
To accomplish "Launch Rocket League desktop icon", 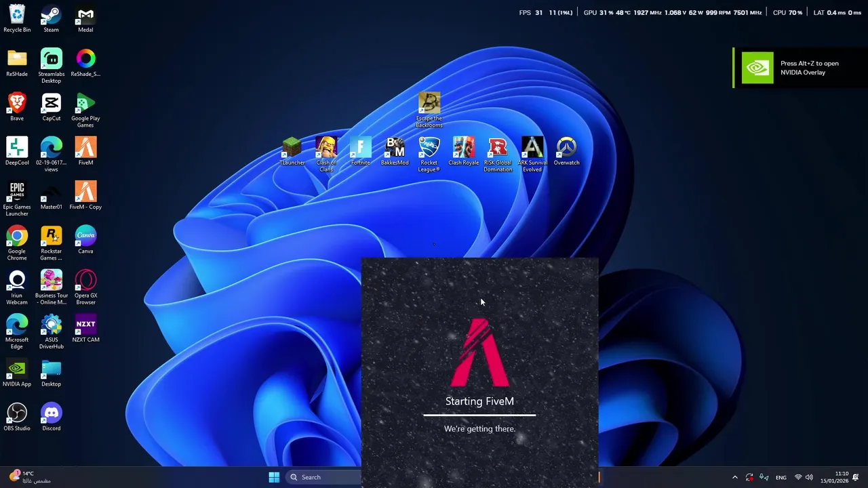I will tap(429, 154).
